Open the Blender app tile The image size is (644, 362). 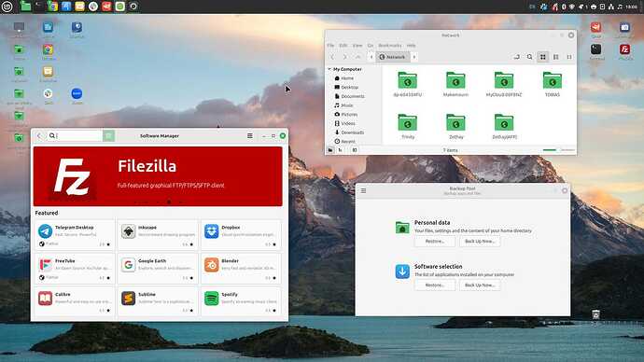241,269
